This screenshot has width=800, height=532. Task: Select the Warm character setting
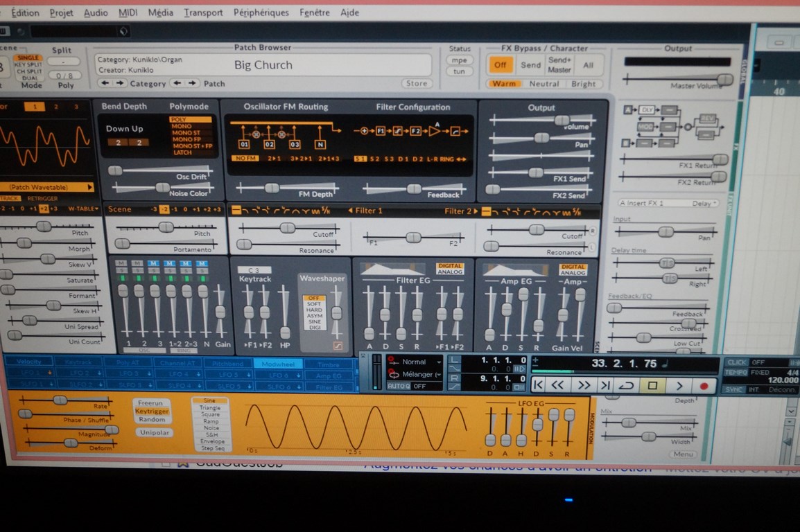tap(504, 83)
